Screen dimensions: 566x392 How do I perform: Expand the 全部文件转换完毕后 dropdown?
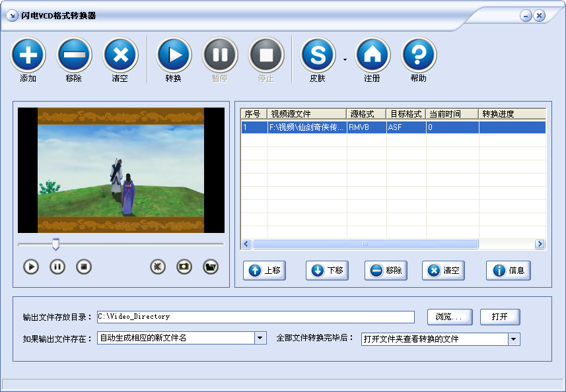coord(514,339)
